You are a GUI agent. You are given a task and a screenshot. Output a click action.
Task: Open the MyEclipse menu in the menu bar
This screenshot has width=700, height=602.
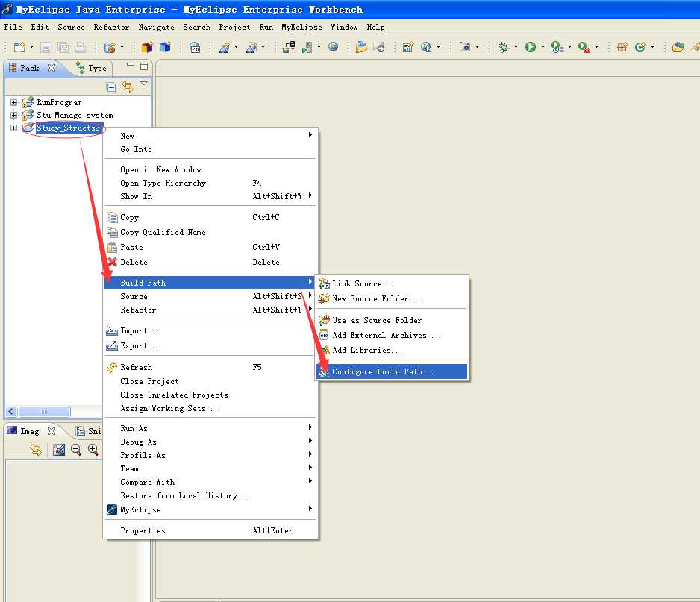(x=301, y=27)
